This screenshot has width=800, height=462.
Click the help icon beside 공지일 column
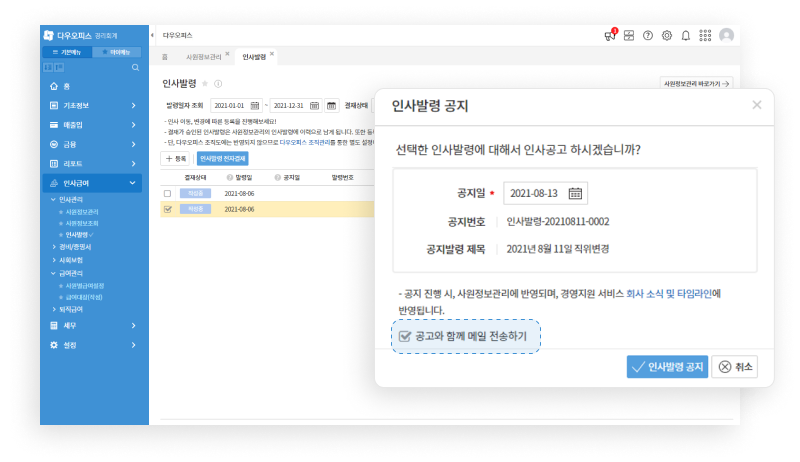(278, 177)
